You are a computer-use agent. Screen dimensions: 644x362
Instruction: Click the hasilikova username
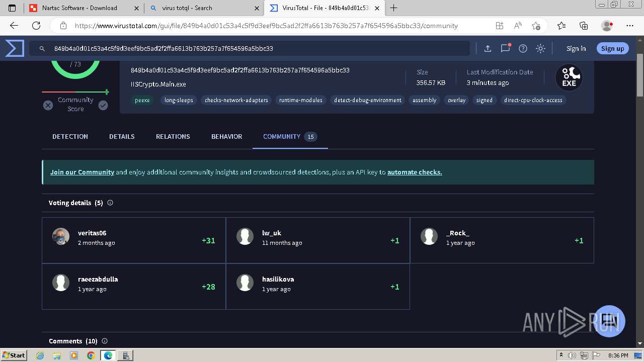click(x=278, y=279)
